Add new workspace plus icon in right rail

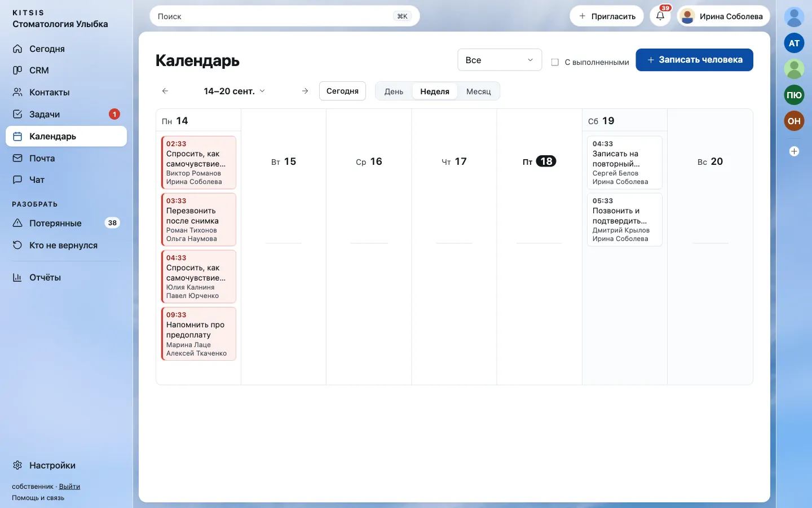point(794,151)
